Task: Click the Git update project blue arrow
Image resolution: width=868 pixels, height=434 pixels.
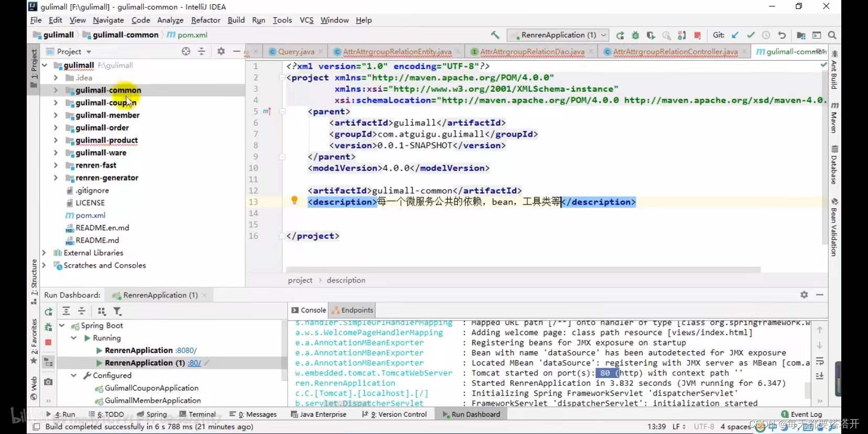Action: coord(735,35)
